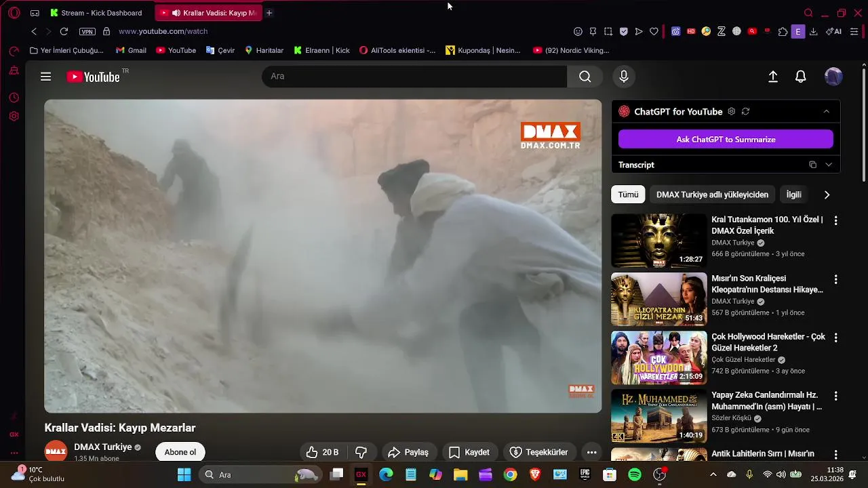
Task: Open Opera snapshot tool icon
Action: pos(608,31)
